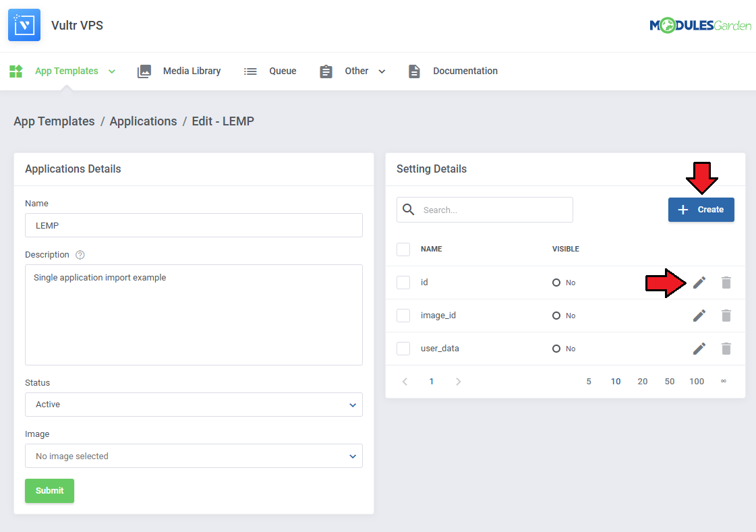The width and height of the screenshot is (756, 532).
Task: Click the 'user_data' setting name
Action: [x=440, y=349]
